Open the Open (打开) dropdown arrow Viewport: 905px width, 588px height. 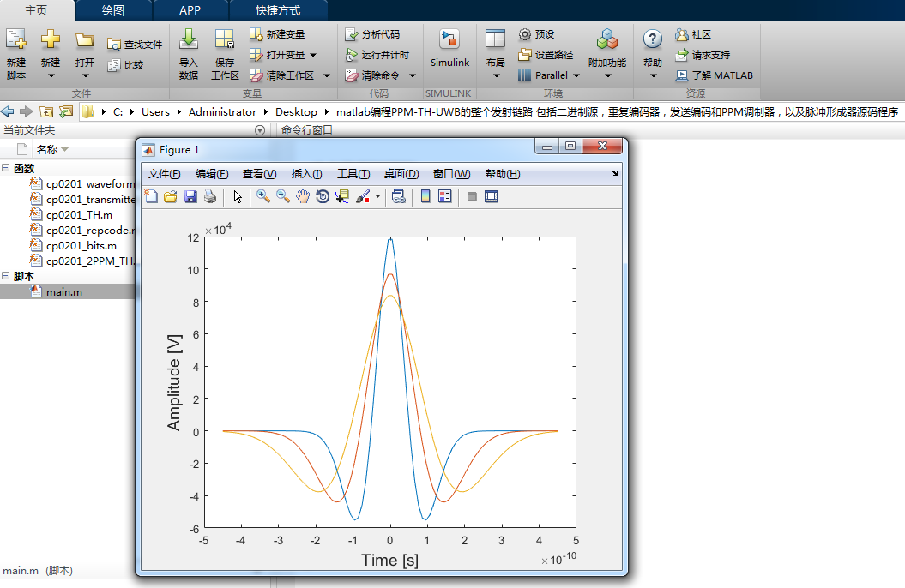pyautogui.click(x=86, y=75)
